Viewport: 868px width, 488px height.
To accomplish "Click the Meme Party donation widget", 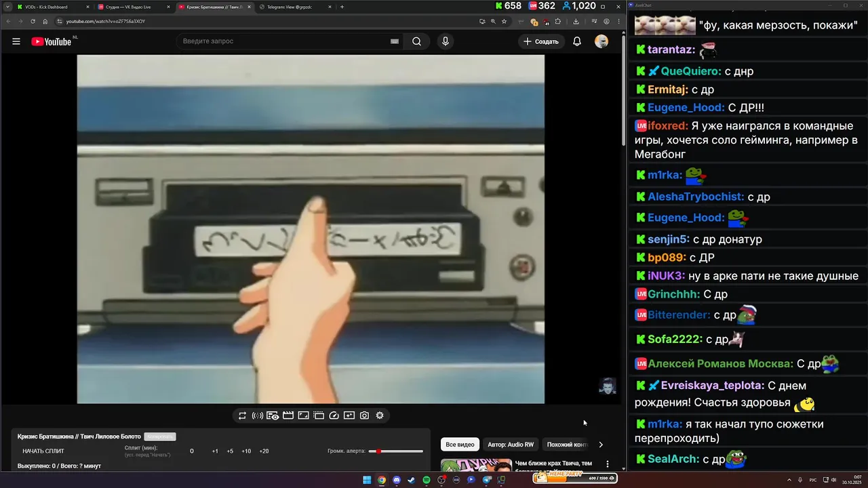I will point(576,478).
